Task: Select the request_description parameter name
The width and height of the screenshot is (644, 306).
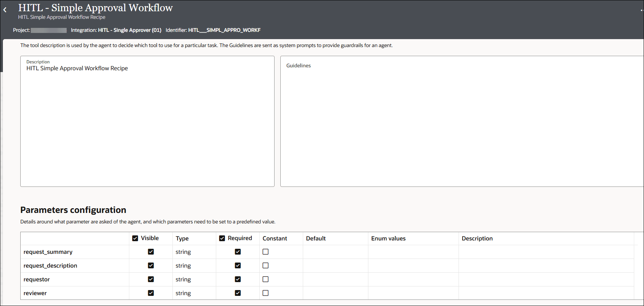Action: (50, 266)
